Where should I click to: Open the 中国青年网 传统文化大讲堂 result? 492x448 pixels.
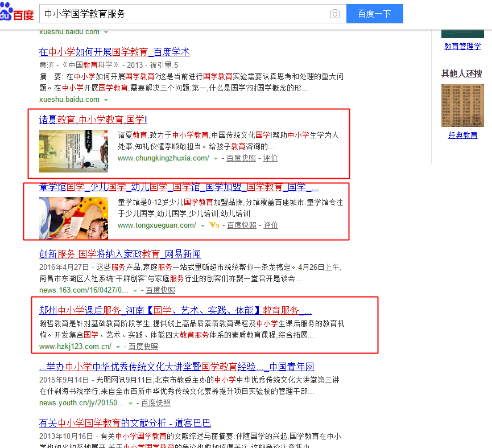coord(177,367)
